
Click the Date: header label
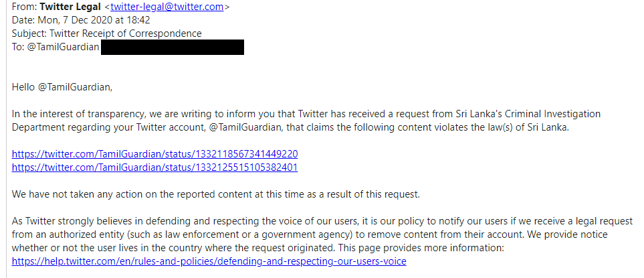click(x=23, y=20)
